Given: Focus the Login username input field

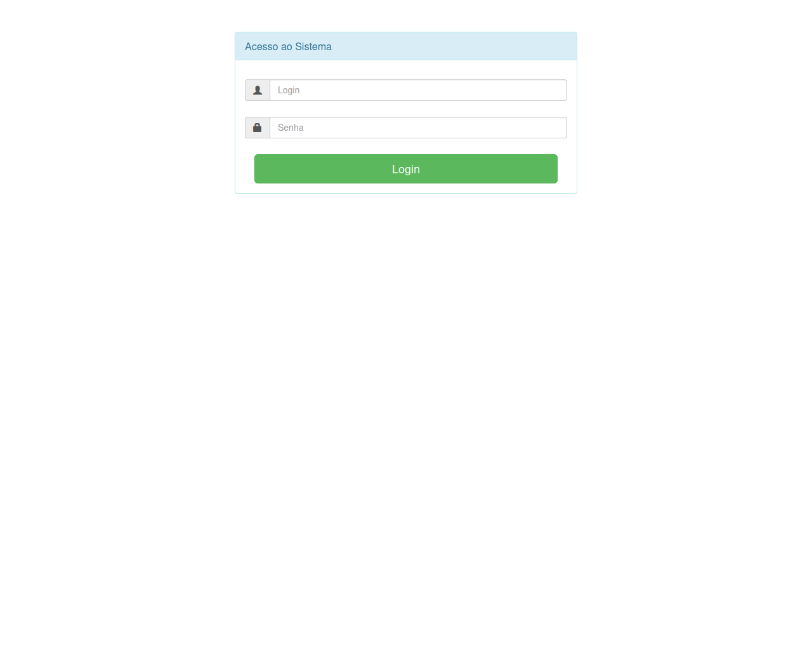Looking at the screenshot, I should coord(418,90).
